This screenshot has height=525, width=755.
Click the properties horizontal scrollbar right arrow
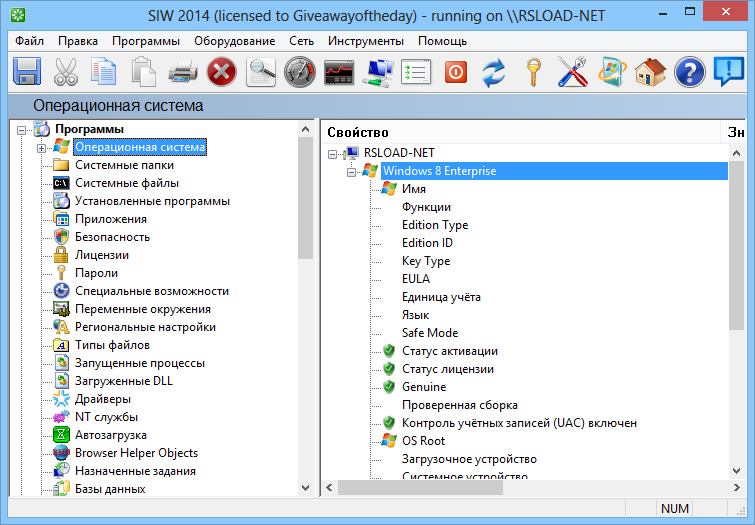point(737,487)
